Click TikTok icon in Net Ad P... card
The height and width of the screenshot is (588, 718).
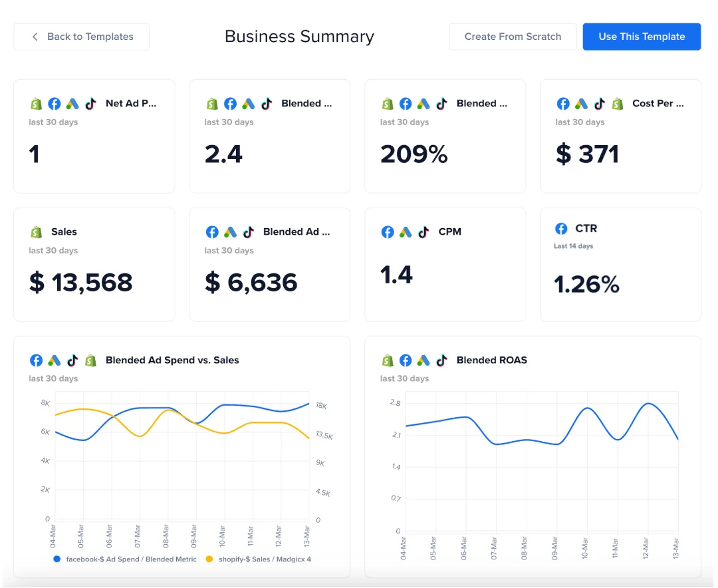coord(90,104)
